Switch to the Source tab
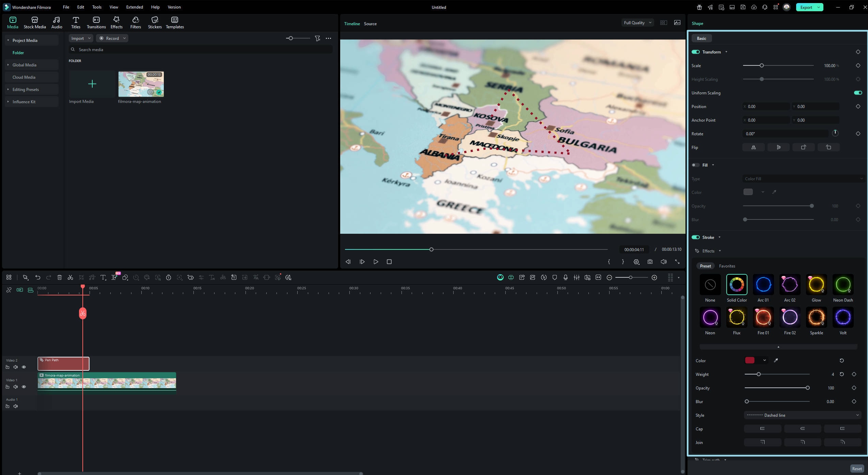The image size is (868, 475). (370, 24)
